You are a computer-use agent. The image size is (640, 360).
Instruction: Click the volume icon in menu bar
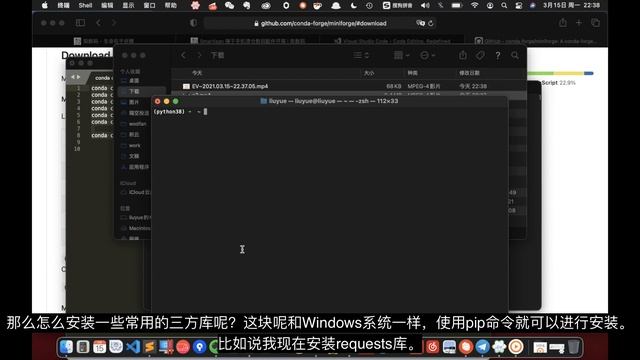(425, 5)
